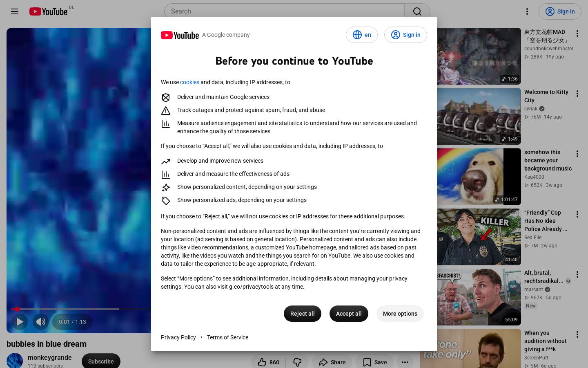The width and height of the screenshot is (588, 368).
Task: Open the monkeygrande channel name
Action: [50, 357]
